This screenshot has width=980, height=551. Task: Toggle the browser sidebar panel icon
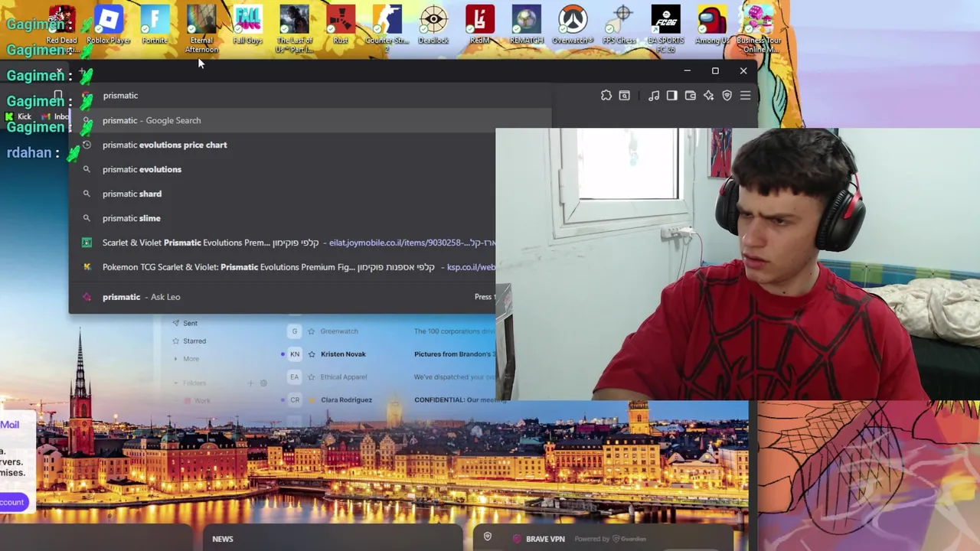(x=671, y=96)
